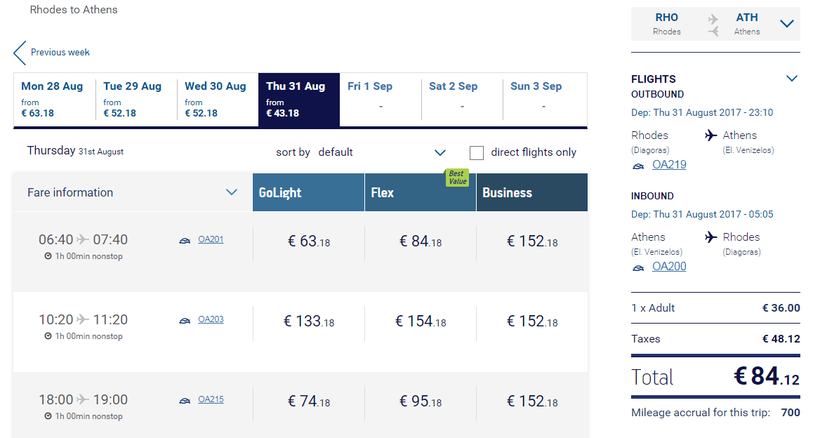Viewport: 820px width, 438px height.
Task: Click the airline logo beside OA203
Action: point(185,320)
